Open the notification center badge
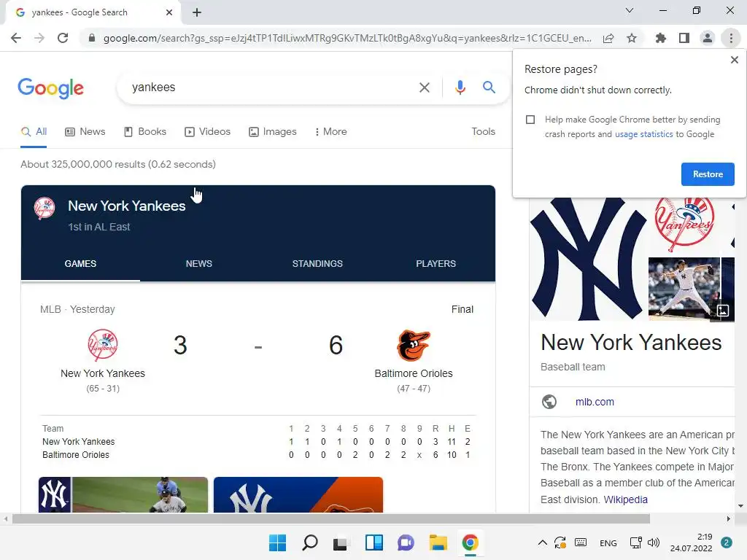 point(726,542)
